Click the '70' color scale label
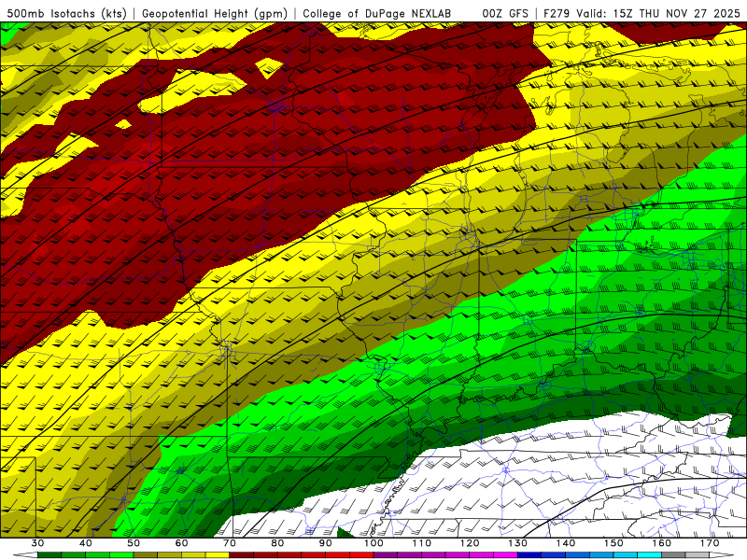747x560 pixels. point(230,543)
